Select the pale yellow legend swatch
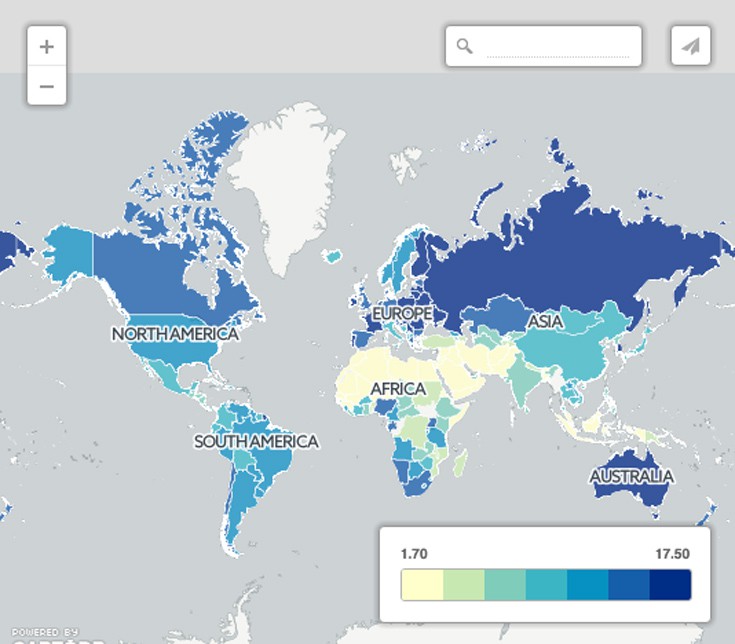 (x=421, y=585)
